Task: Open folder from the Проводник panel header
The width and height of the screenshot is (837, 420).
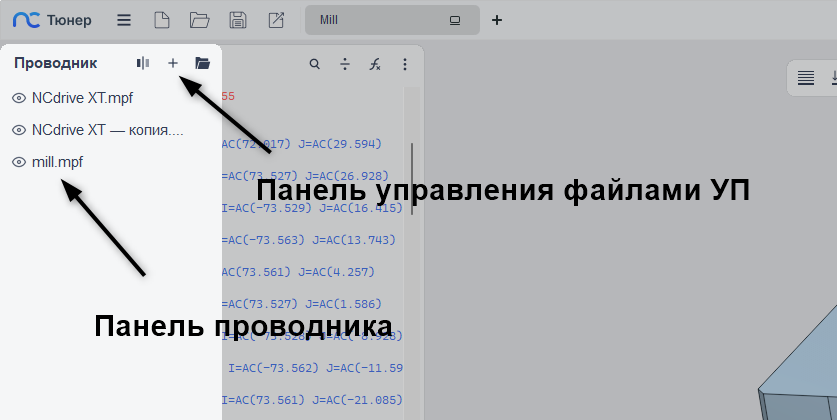Action: click(203, 63)
